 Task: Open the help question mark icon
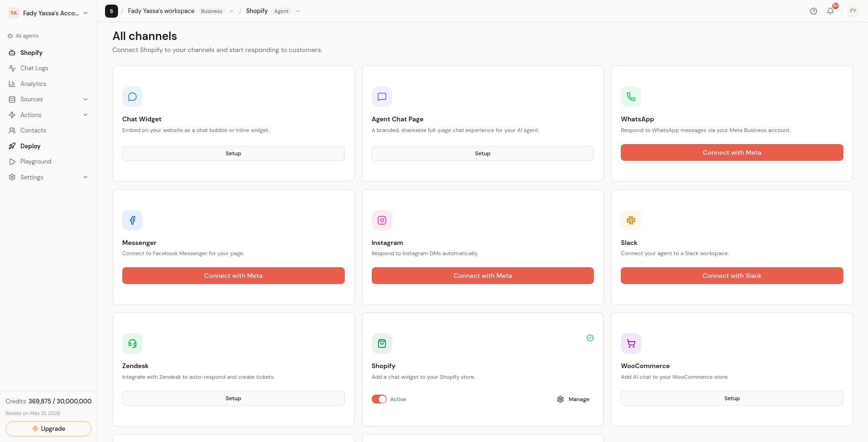814,11
